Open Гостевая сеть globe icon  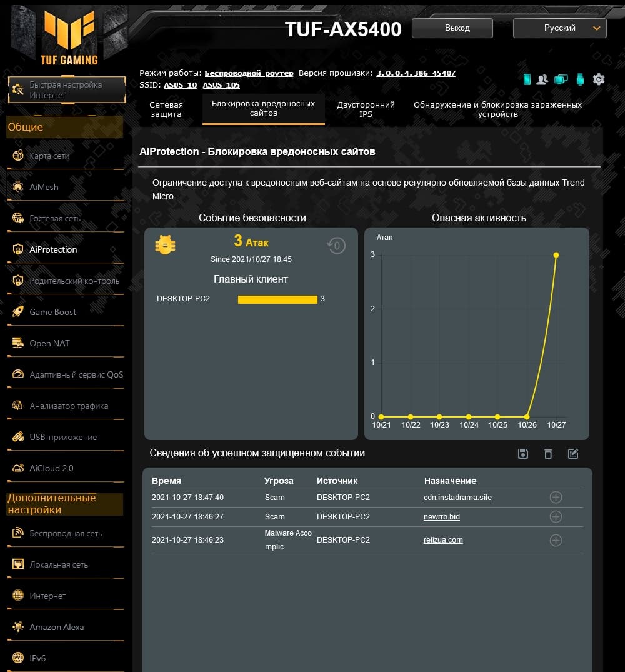click(18, 218)
